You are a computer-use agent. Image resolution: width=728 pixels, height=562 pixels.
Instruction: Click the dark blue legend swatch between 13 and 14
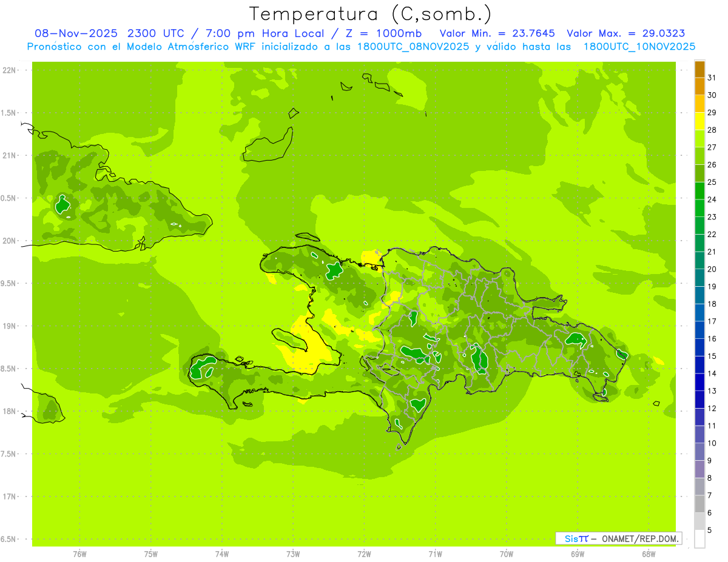click(x=699, y=382)
